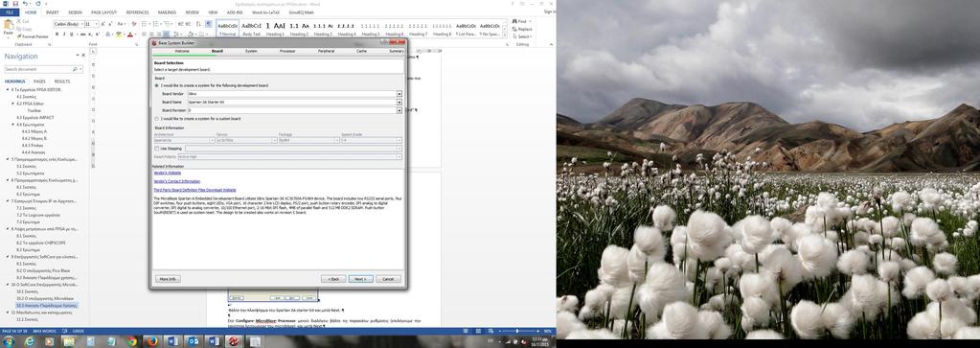Adjust the zoom slider in the status bar

pos(517,331)
